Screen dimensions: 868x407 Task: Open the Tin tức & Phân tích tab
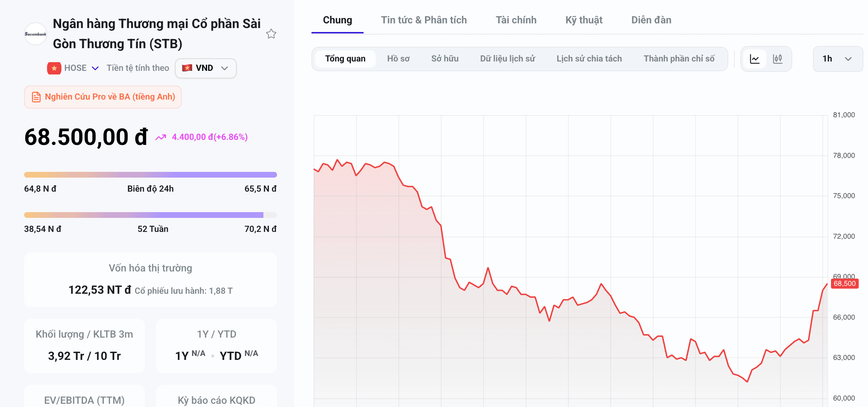[x=424, y=20]
